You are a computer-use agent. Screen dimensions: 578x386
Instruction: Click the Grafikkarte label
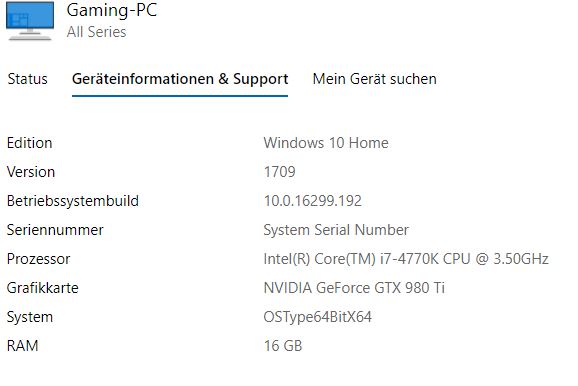coord(43,288)
